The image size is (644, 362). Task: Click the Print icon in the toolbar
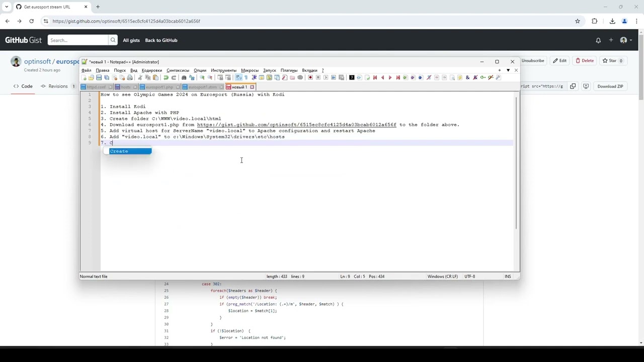coord(130,78)
